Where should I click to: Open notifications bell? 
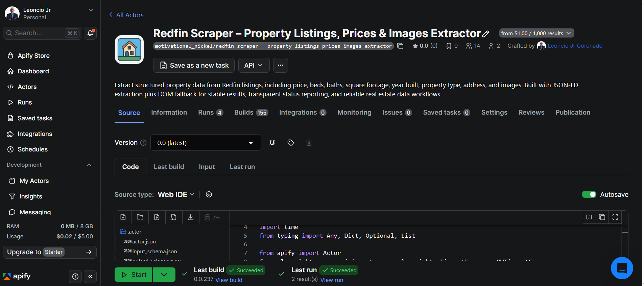click(x=90, y=33)
